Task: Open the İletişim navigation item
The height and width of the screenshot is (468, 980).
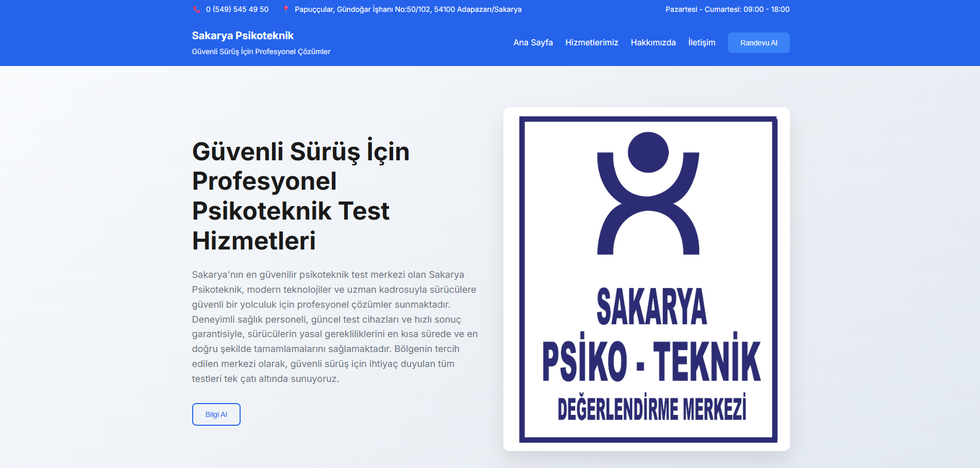Action: click(x=702, y=43)
